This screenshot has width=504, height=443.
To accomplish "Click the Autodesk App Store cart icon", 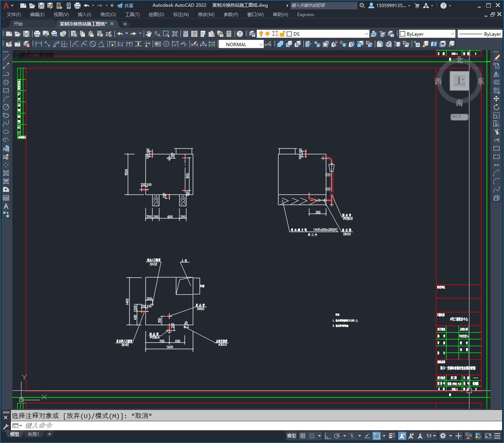I will pos(417,6).
